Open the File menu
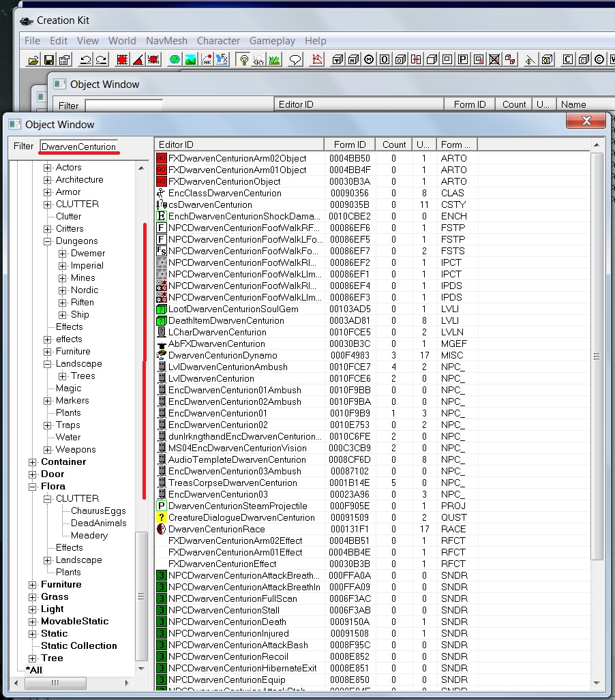Image resolution: width=615 pixels, height=700 pixels. click(x=32, y=41)
